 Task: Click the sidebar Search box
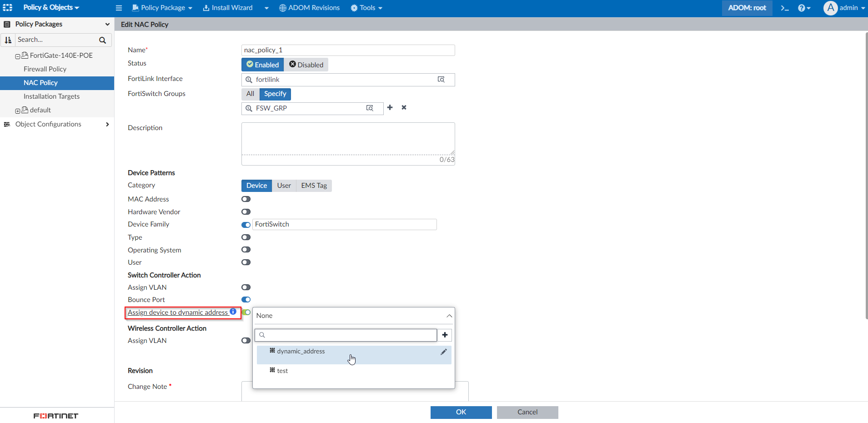pos(56,40)
